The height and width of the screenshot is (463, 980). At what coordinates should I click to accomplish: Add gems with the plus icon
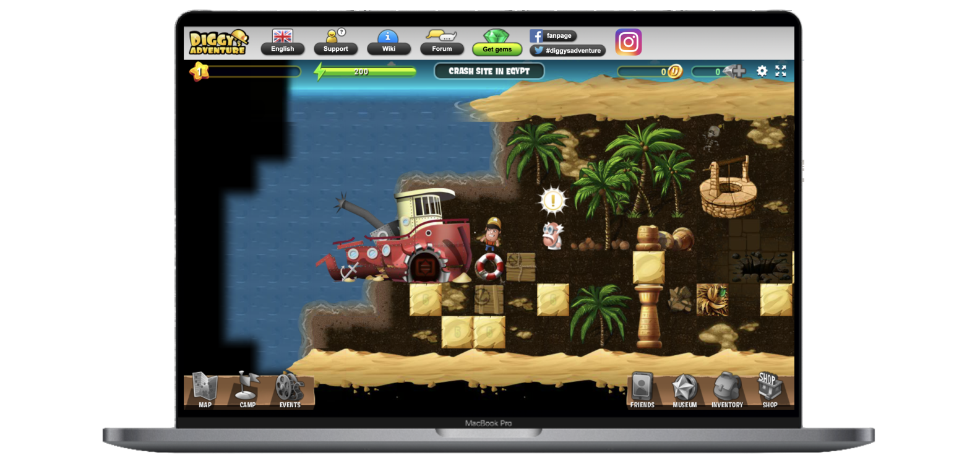coord(738,72)
